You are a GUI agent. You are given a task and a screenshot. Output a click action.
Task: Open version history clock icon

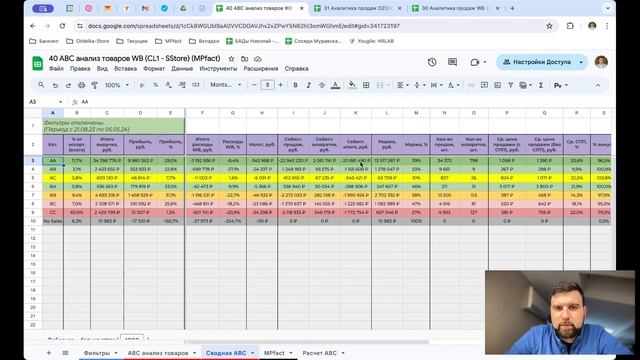click(432, 62)
